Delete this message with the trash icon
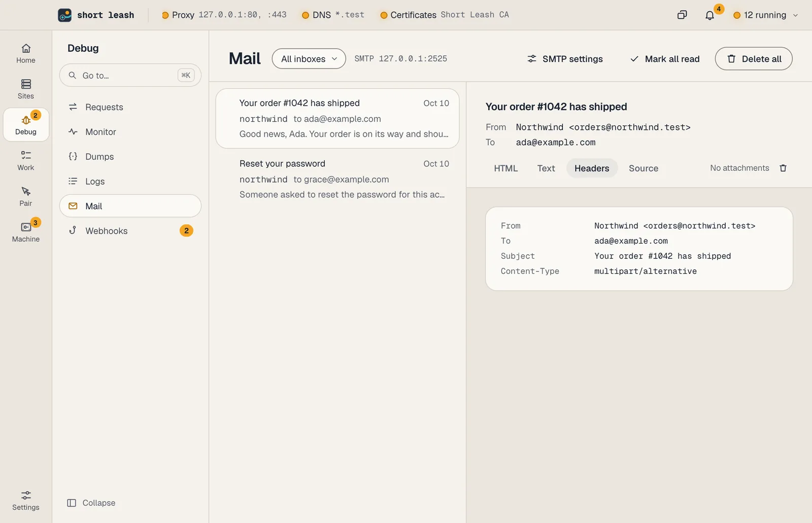This screenshot has width=812, height=523. [783, 168]
